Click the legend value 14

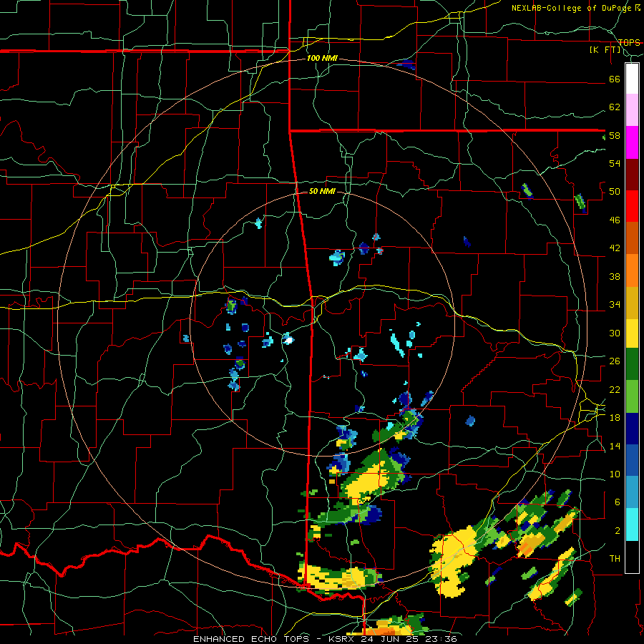(x=615, y=446)
